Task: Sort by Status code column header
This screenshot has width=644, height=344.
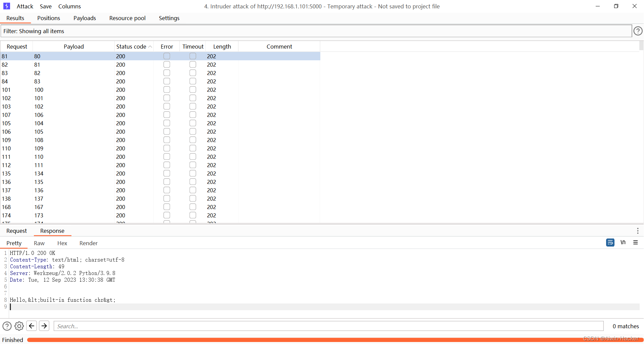Action: click(x=134, y=47)
